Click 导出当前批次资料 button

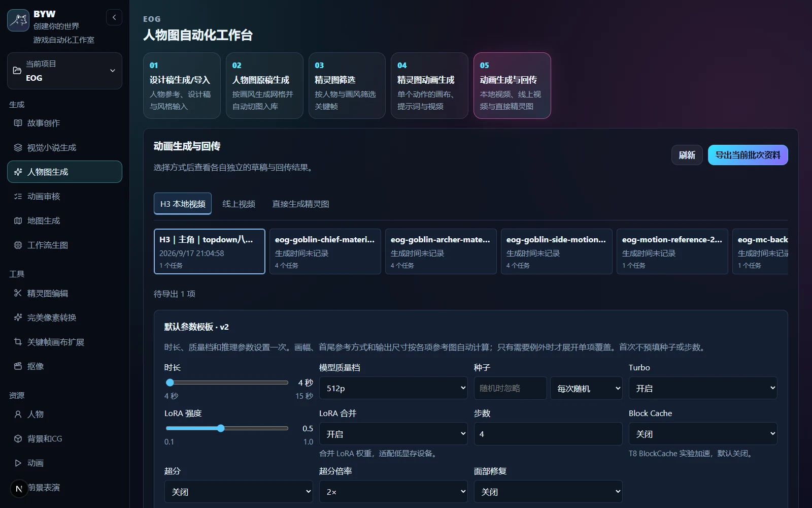748,155
